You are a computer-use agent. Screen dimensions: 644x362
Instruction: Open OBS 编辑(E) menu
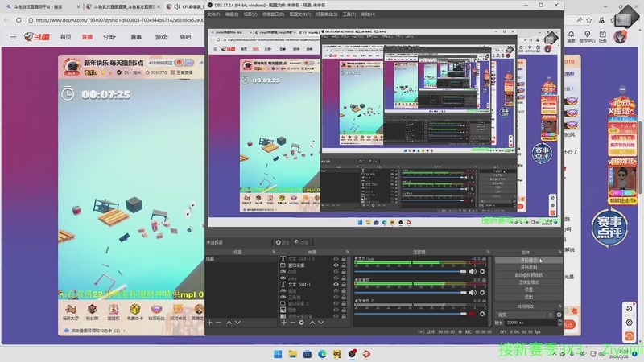232,14
